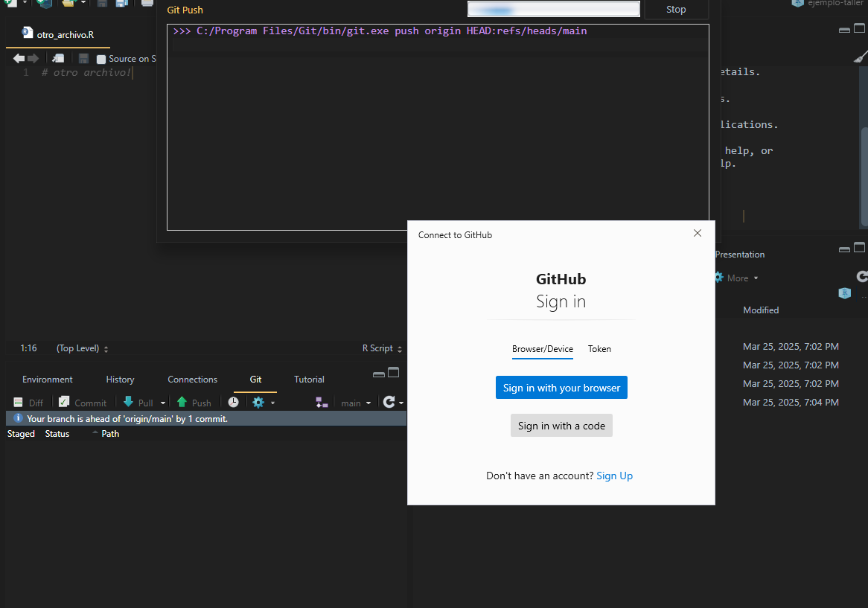
Task: Click the console clear broom icon
Action: point(860,57)
